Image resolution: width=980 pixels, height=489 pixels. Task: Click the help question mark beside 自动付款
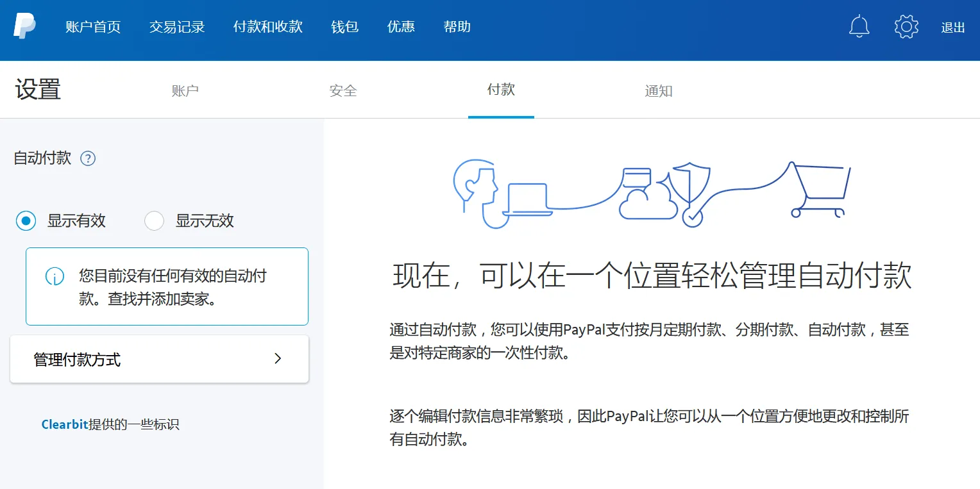(x=88, y=158)
